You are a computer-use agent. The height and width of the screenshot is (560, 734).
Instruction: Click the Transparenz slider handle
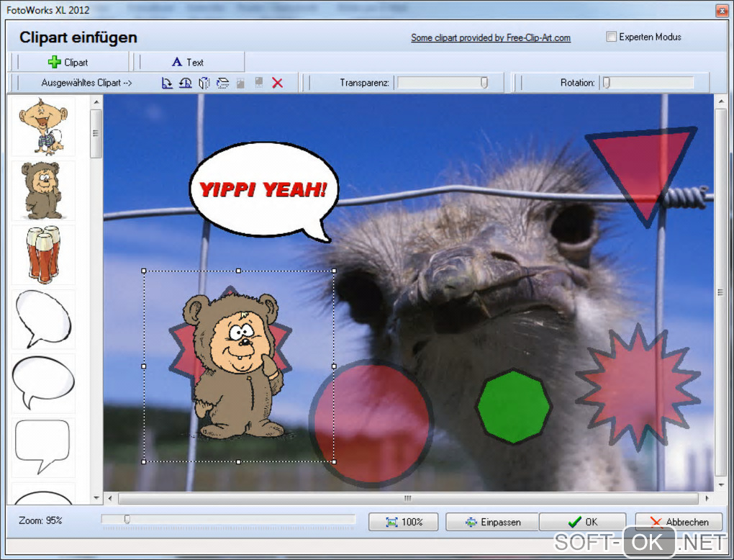[x=484, y=82]
